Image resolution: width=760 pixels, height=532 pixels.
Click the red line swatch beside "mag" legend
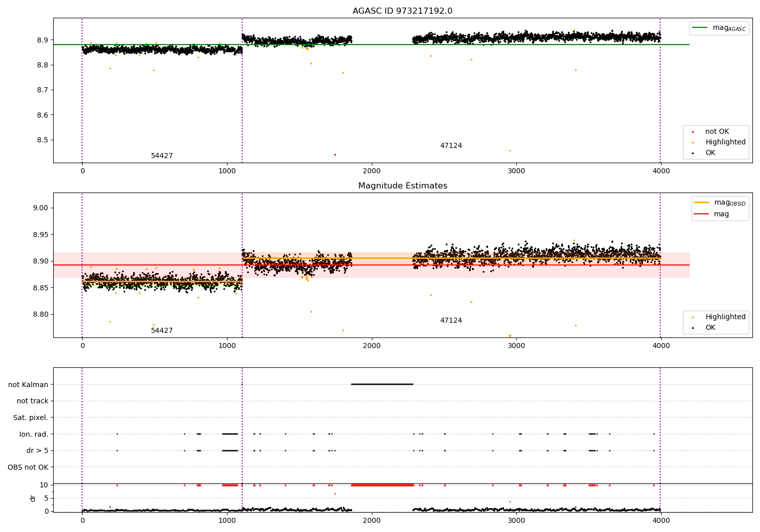point(701,214)
